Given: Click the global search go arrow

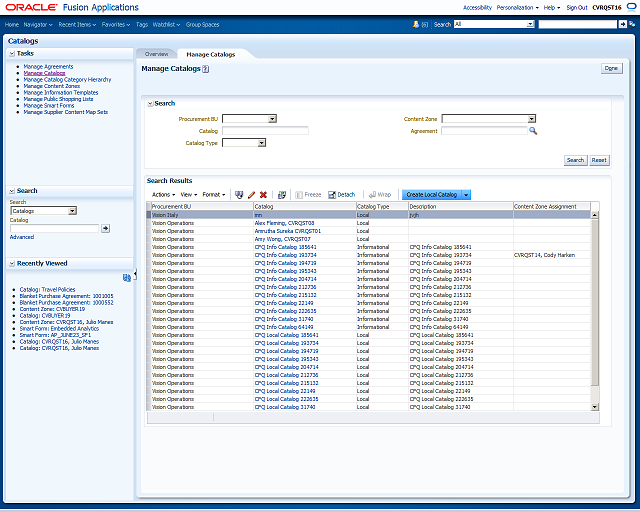Looking at the screenshot, I should pos(622,24).
